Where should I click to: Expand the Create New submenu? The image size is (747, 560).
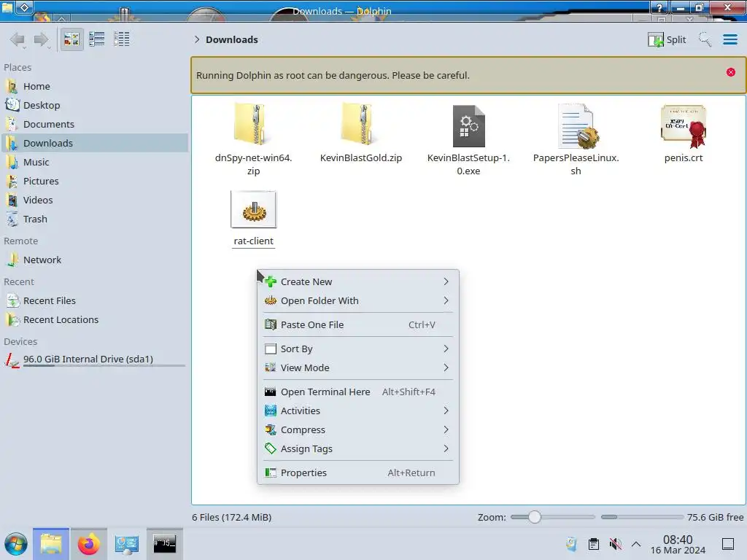pyautogui.click(x=357, y=282)
